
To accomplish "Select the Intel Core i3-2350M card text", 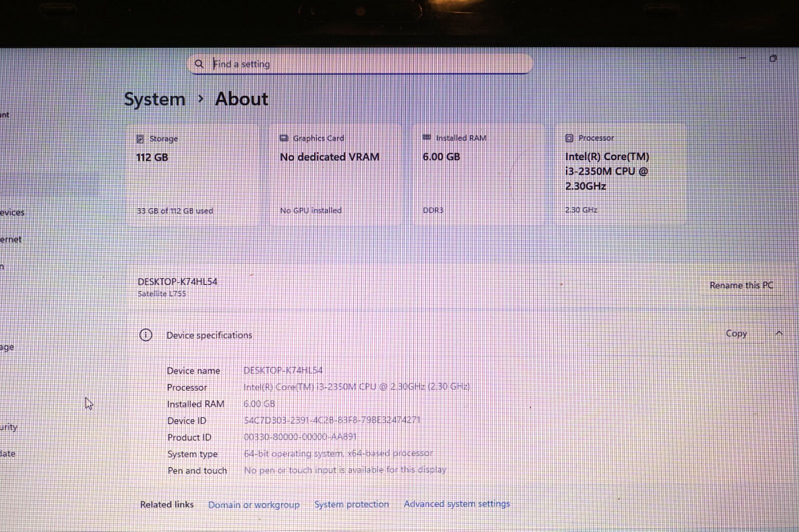I will pos(607,171).
